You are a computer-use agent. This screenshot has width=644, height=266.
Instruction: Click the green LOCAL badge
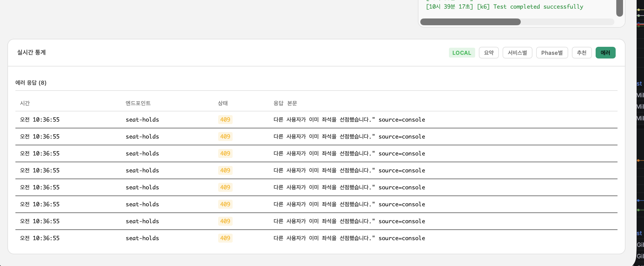462,53
